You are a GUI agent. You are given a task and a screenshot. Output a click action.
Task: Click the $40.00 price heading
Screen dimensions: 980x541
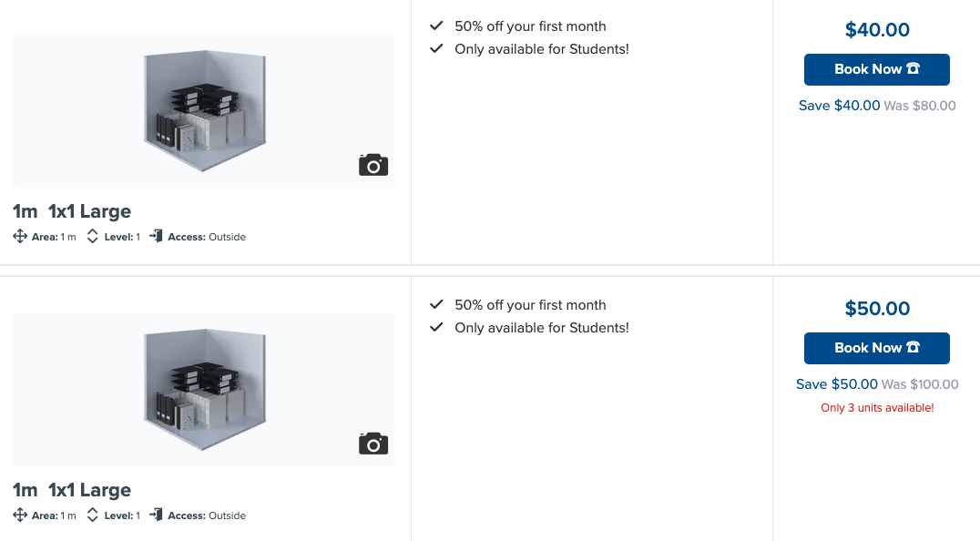[877, 29]
